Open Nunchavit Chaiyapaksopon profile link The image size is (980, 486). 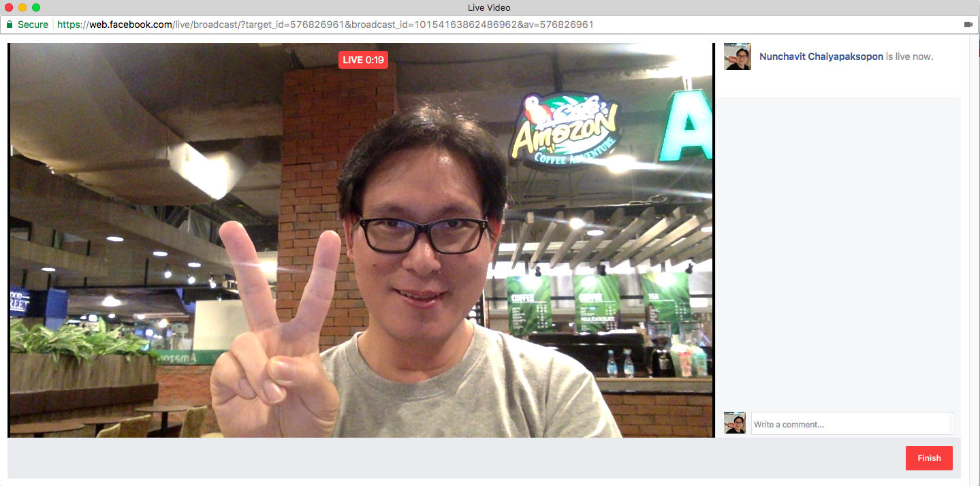tap(821, 56)
